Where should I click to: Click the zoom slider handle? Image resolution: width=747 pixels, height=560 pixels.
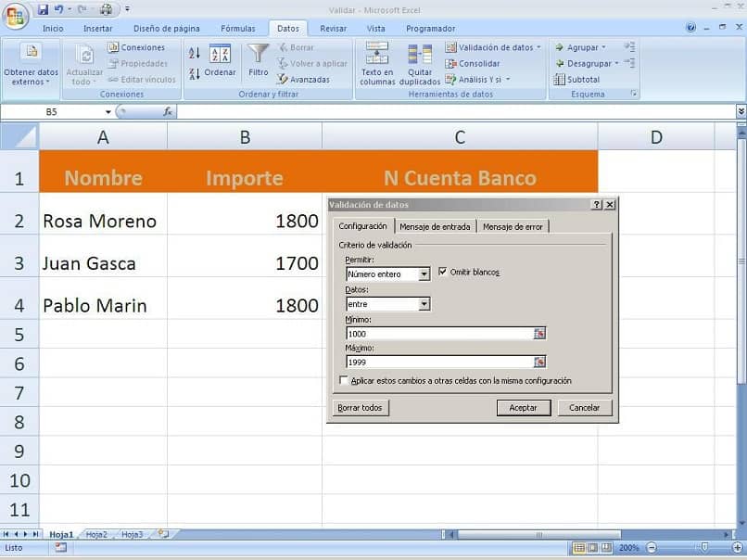tap(704, 548)
